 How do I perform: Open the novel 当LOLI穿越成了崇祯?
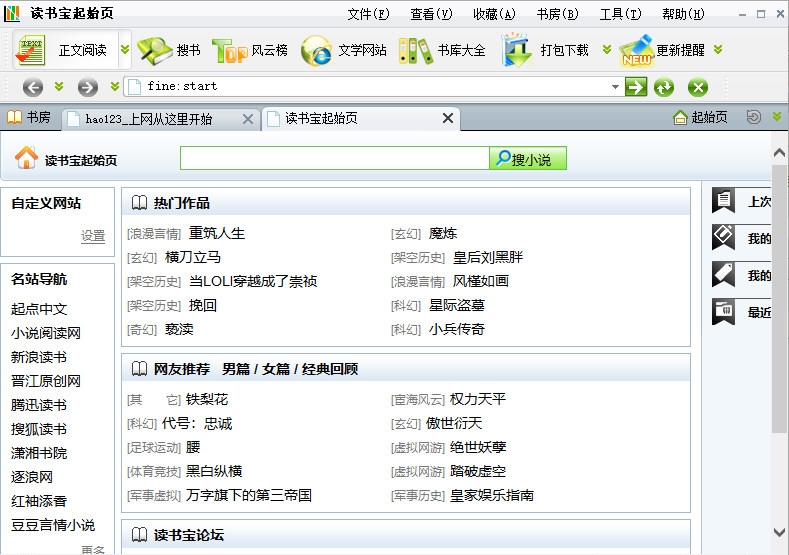253,281
